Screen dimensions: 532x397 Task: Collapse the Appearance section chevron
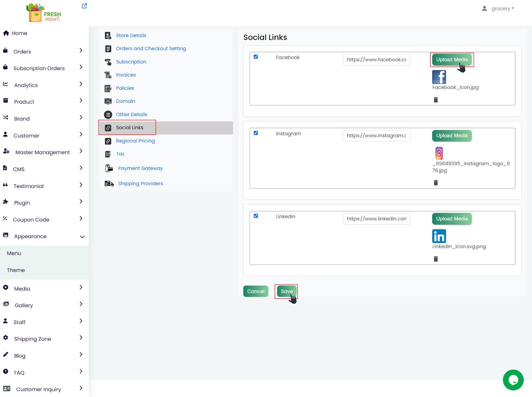pyautogui.click(x=82, y=237)
